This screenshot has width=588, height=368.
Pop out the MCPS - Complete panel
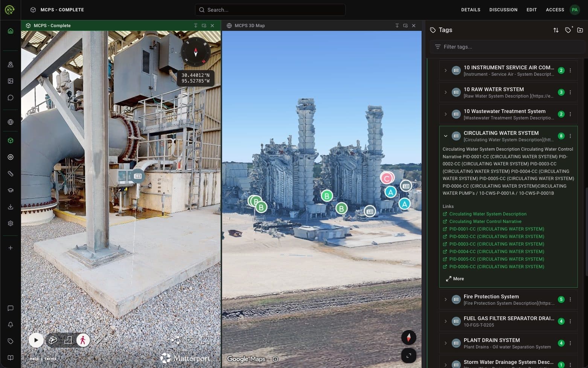click(204, 26)
